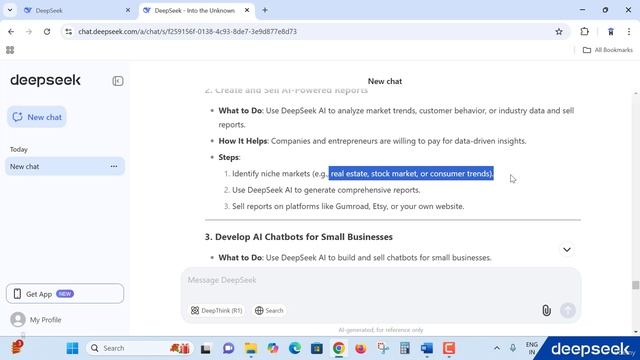Open Task View from the taskbar
Image resolution: width=640 pixels, height=360 pixels.
206,348
